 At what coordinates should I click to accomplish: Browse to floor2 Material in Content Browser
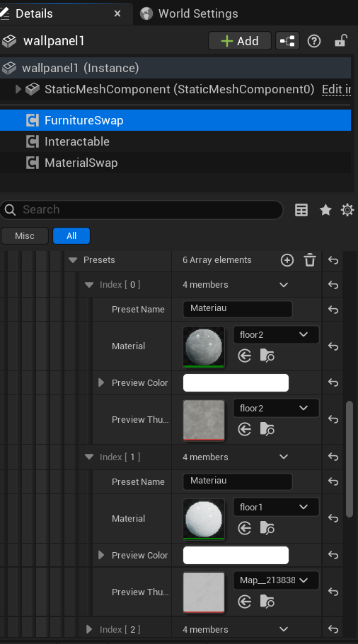[x=267, y=356]
